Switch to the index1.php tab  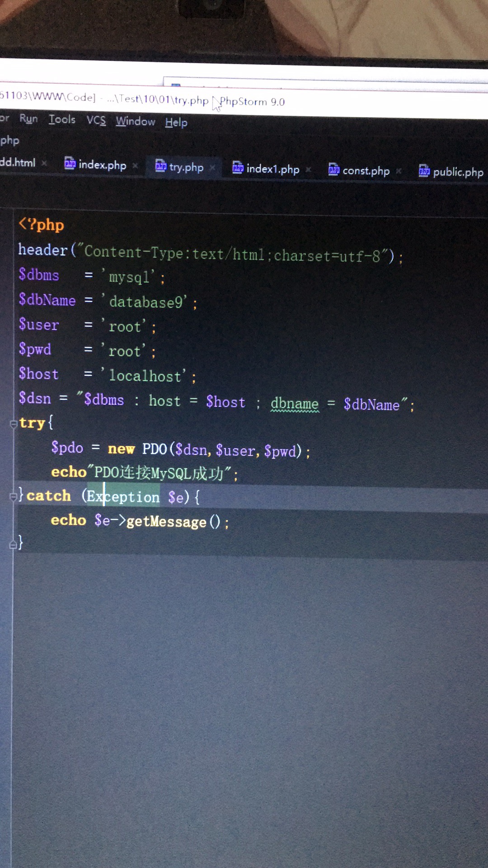click(273, 169)
